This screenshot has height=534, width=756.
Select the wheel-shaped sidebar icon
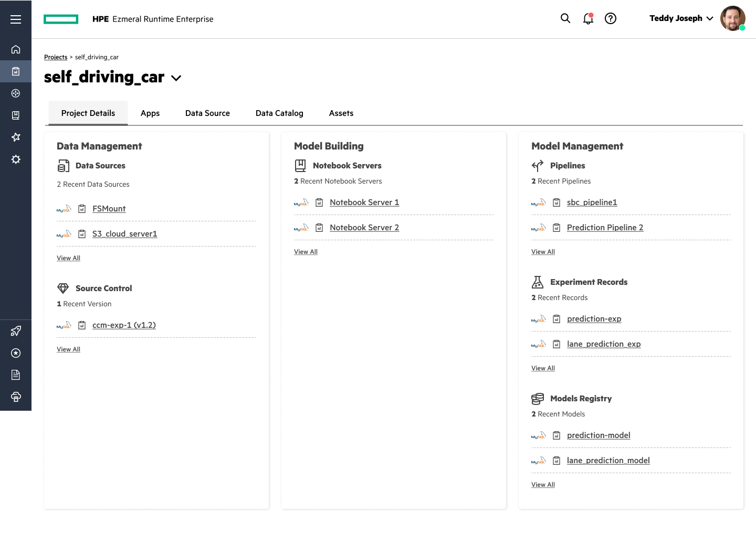16,93
